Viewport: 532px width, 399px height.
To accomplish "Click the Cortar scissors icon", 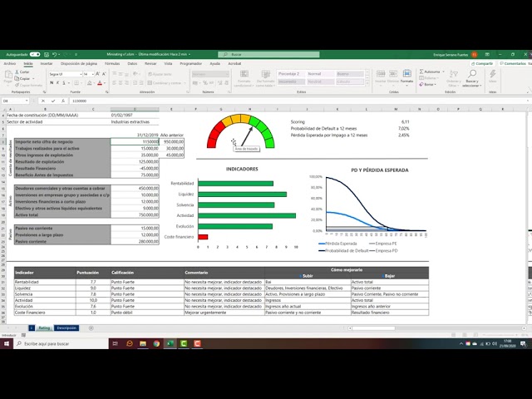I will point(17,72).
